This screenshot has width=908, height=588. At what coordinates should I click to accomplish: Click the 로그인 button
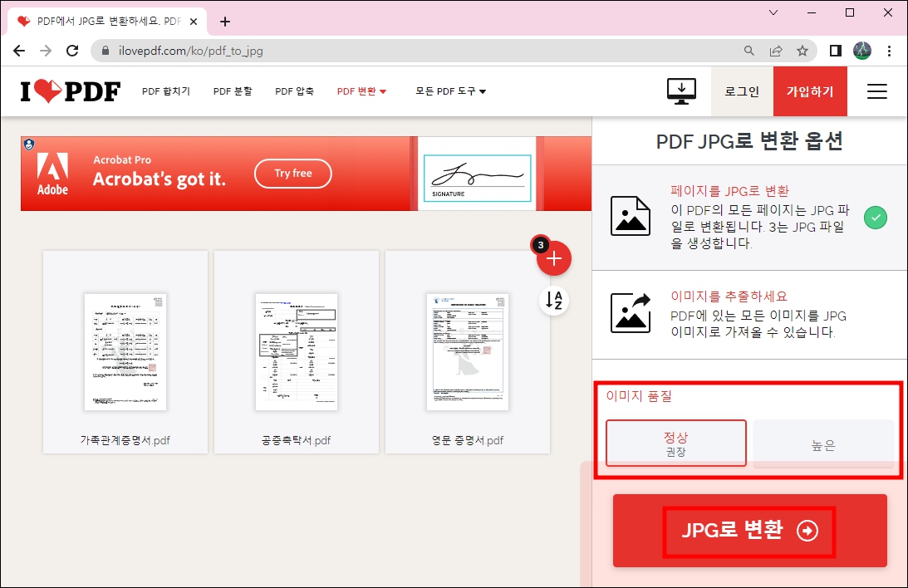742,91
